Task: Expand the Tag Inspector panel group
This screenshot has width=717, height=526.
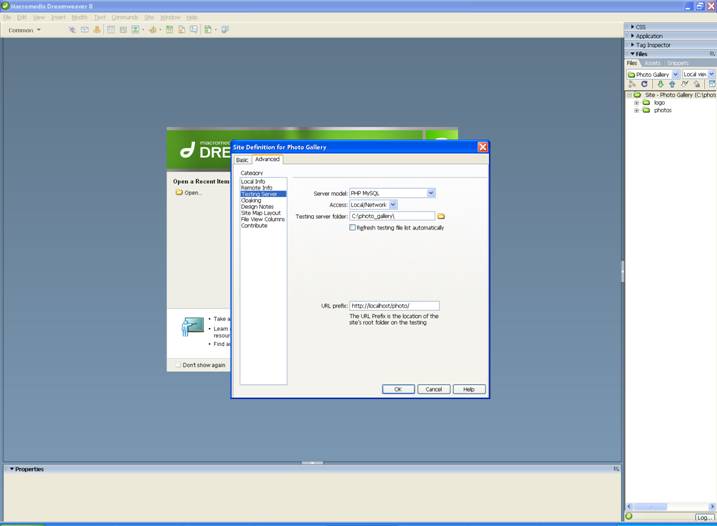Action: pyautogui.click(x=632, y=45)
